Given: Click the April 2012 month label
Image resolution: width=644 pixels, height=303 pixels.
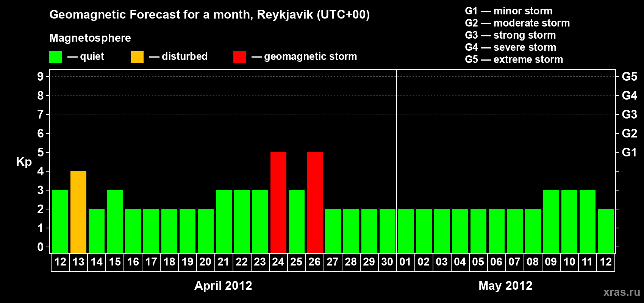Looking at the screenshot, I should tap(223, 286).
